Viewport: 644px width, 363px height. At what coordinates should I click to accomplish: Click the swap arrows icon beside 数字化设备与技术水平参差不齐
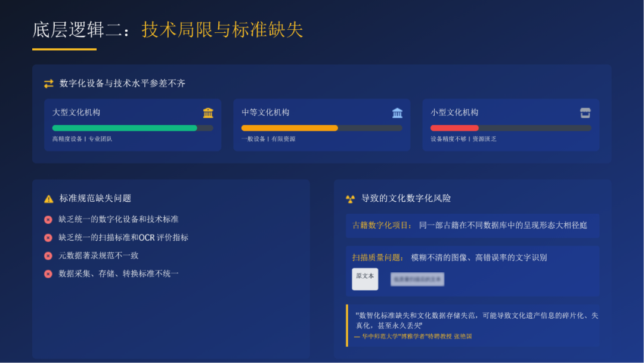point(48,84)
